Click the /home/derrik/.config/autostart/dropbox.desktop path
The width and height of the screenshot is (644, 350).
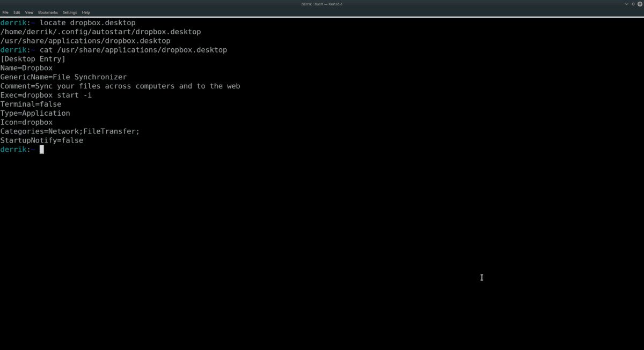[100, 32]
